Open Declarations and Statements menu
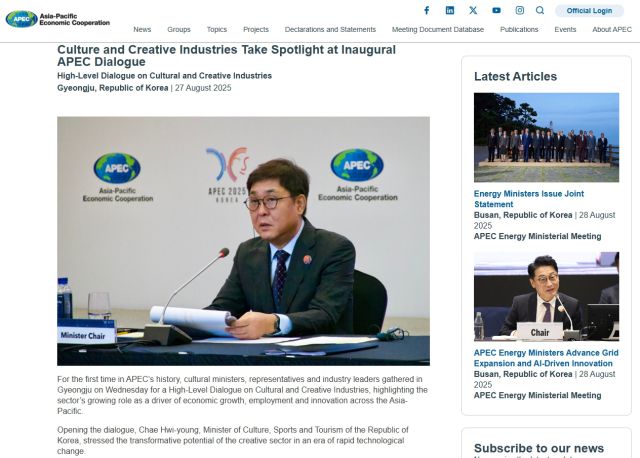Viewport: 640px width, 458px height. (330, 30)
